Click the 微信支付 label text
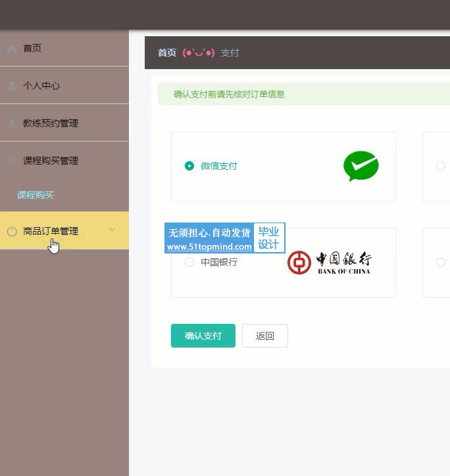 (x=219, y=166)
